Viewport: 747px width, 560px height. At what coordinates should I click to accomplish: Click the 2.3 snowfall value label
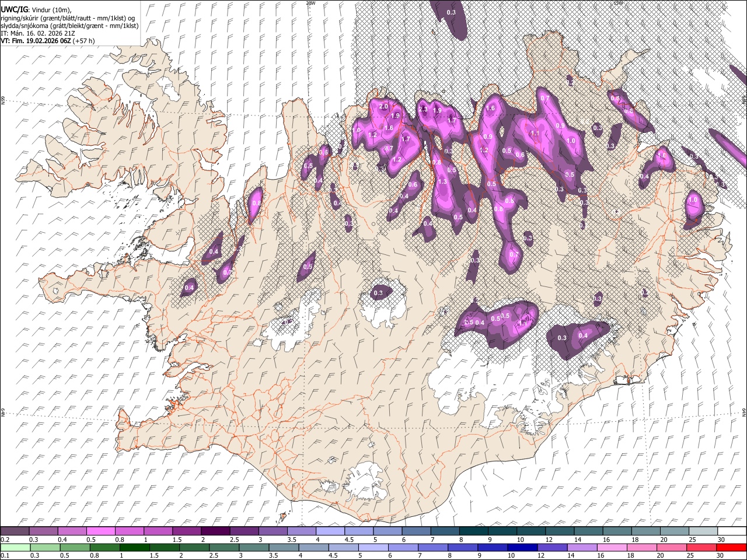424,110
